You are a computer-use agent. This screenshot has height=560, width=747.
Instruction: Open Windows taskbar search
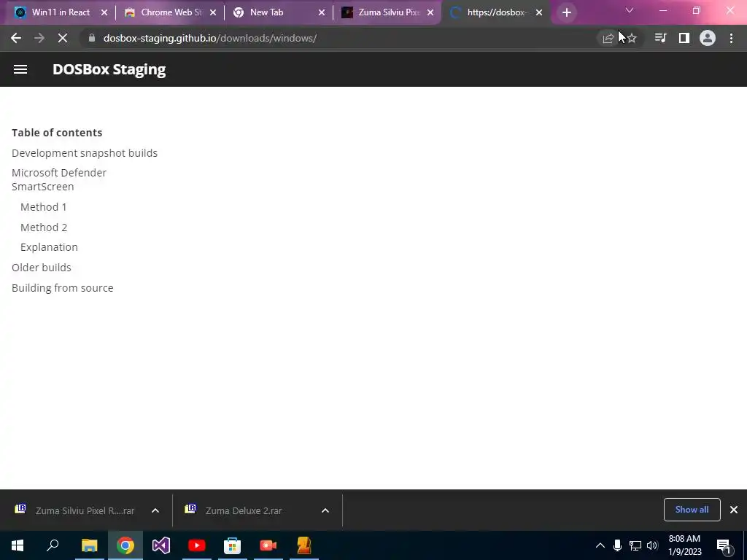[53, 545]
